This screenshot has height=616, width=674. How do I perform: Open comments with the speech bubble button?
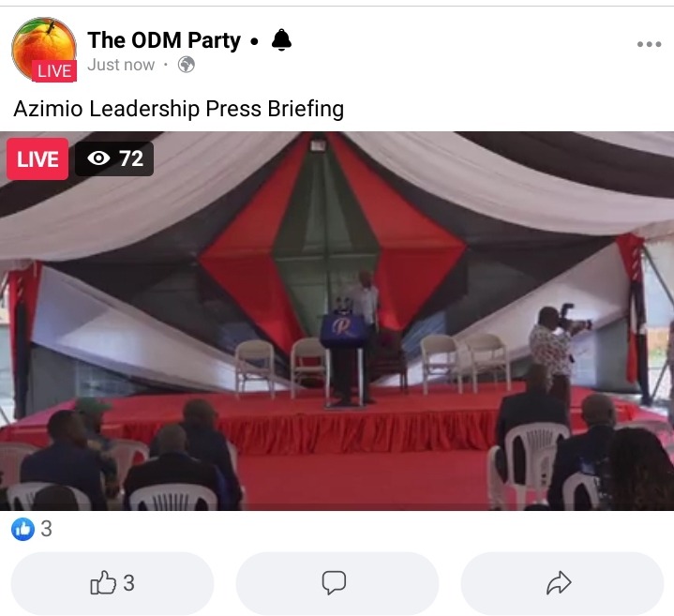(337, 583)
